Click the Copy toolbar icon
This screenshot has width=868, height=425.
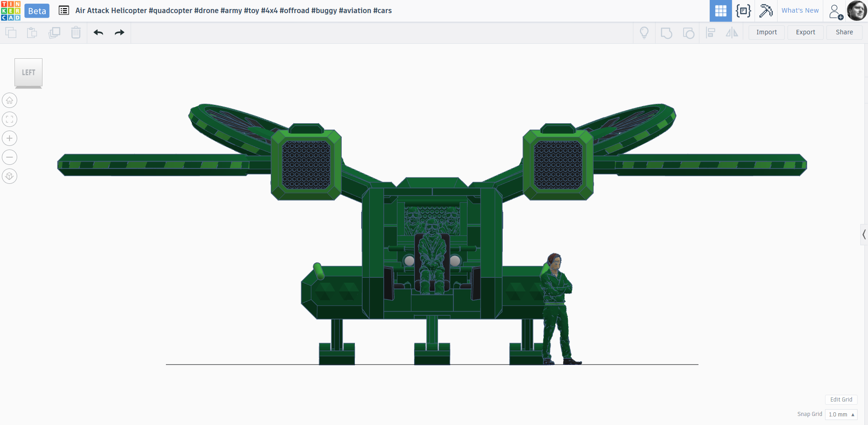click(11, 33)
